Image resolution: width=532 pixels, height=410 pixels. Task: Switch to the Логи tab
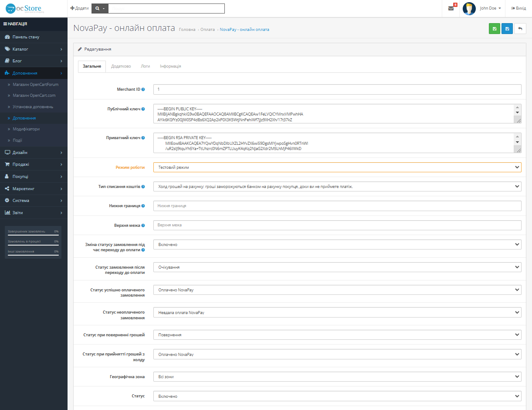[x=146, y=66]
